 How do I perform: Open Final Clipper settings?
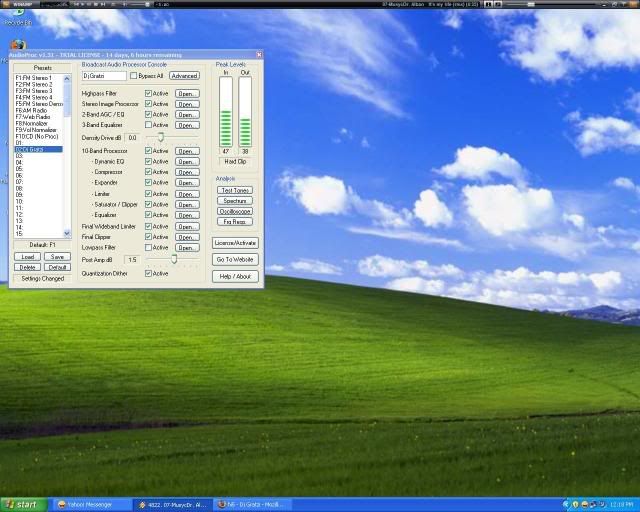pos(187,237)
